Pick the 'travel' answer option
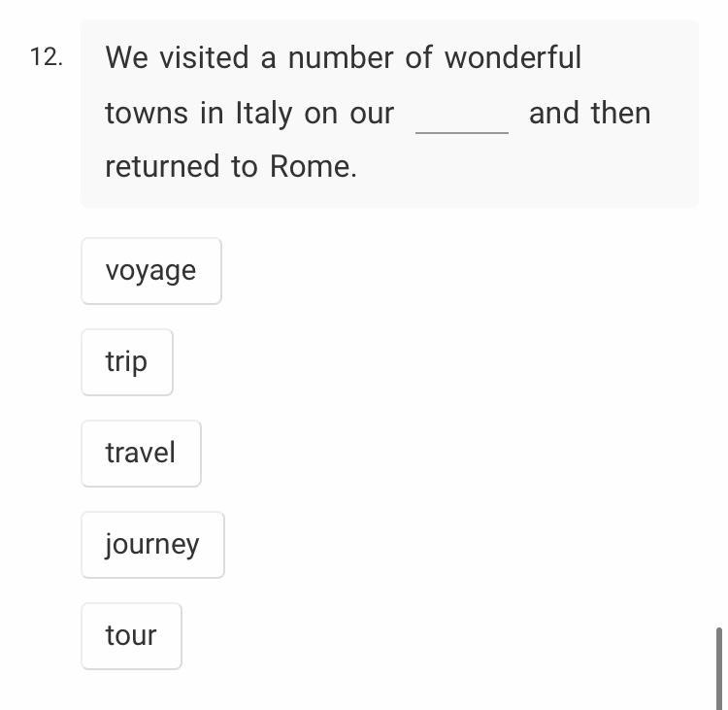Screen dimensions: 728x710 (141, 453)
